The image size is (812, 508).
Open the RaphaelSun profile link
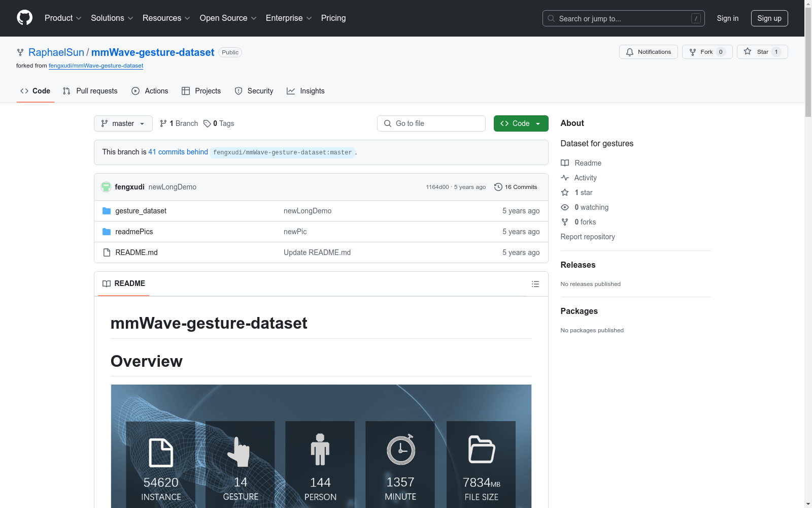[56, 52]
